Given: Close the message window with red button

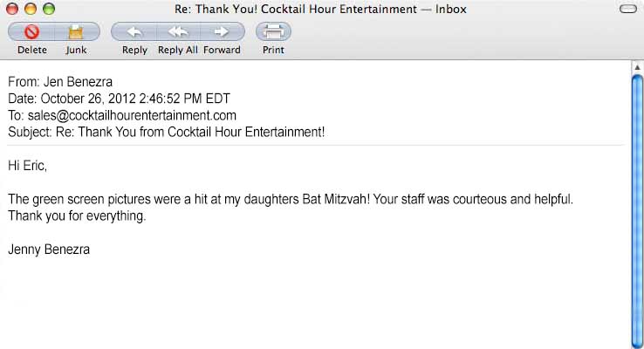Looking at the screenshot, I should (12, 10).
